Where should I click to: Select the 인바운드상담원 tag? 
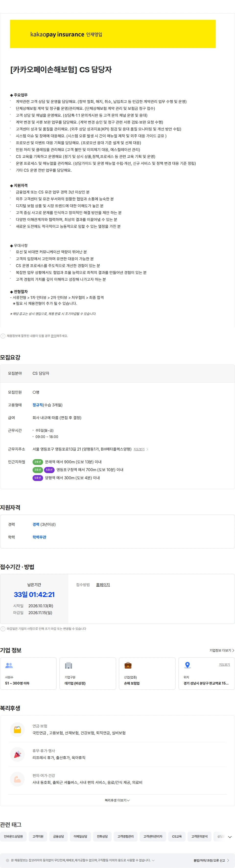[13, 836]
